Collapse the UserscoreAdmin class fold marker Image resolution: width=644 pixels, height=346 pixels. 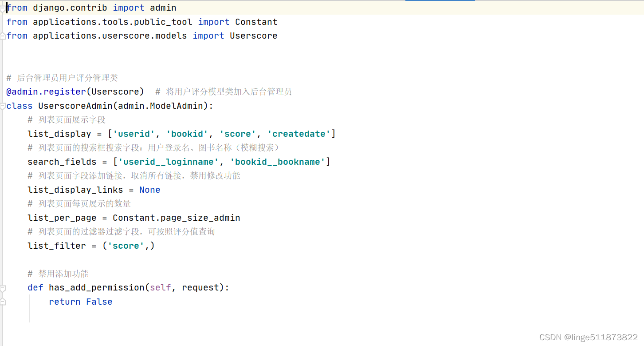pyautogui.click(x=3, y=106)
